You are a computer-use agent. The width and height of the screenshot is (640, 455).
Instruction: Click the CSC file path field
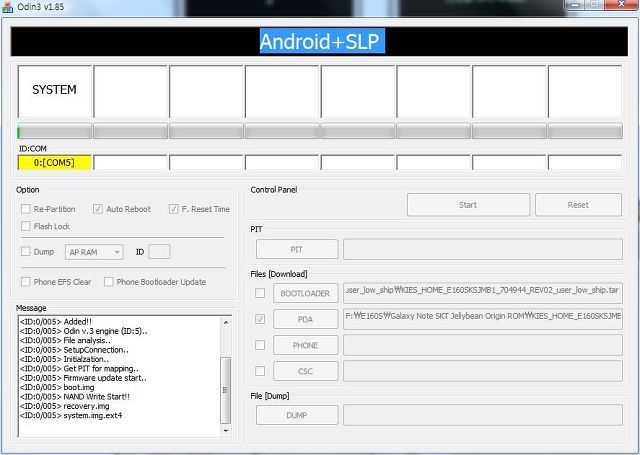coord(483,371)
